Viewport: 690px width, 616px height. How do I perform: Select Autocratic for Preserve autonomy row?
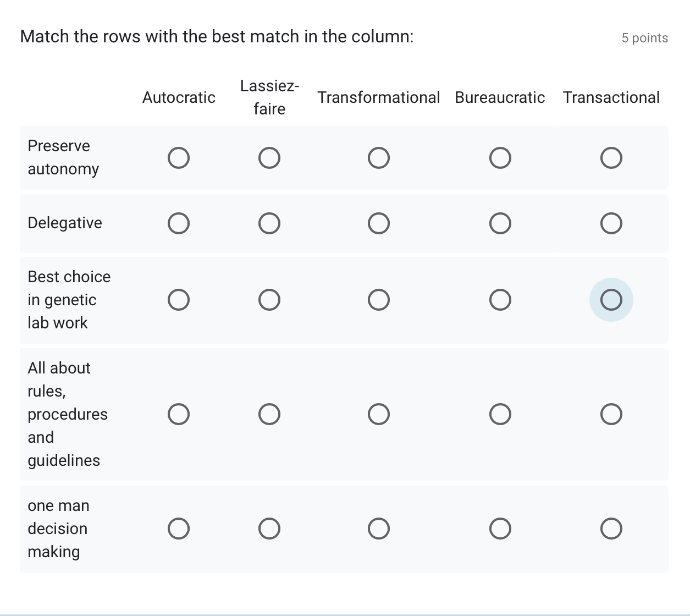coord(179,158)
